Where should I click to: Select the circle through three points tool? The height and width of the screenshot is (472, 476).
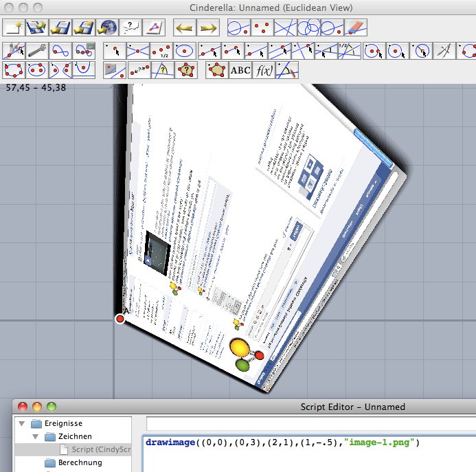point(468,51)
